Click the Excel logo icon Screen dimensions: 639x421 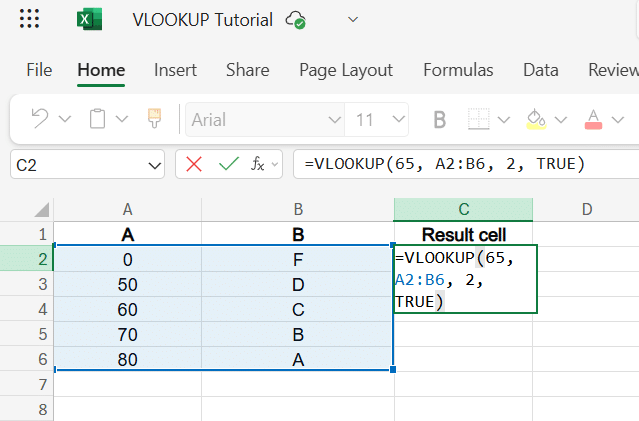[x=90, y=19]
